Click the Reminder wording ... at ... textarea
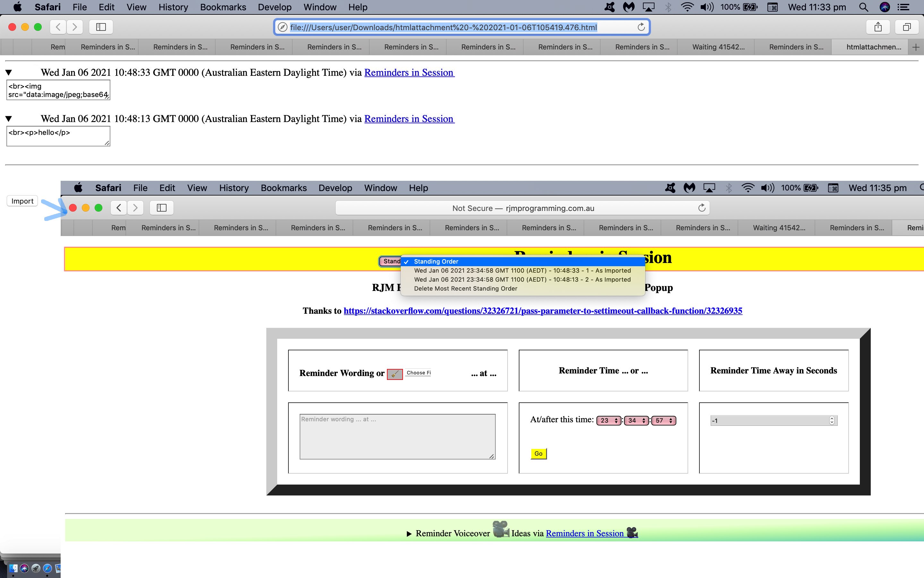Screen dimensions: 924x578 (398, 437)
